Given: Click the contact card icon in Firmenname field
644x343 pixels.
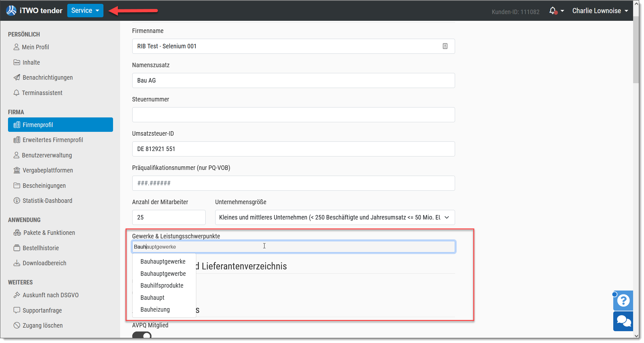Looking at the screenshot, I should tap(445, 46).
